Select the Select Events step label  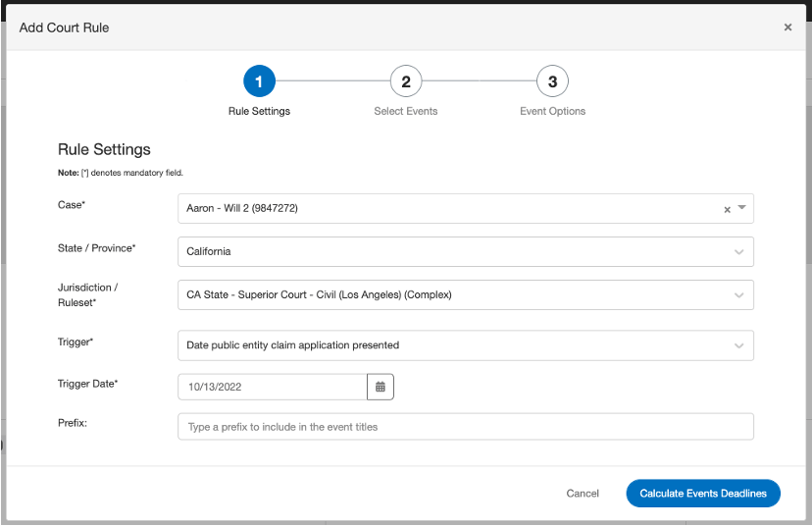tap(406, 111)
